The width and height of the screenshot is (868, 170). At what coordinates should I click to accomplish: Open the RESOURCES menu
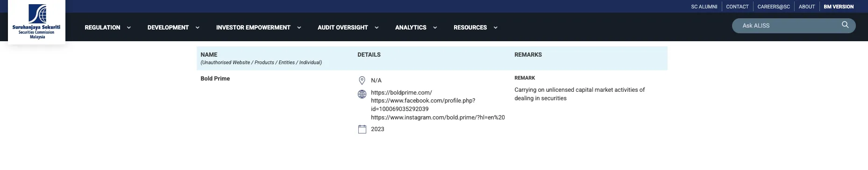470,28
